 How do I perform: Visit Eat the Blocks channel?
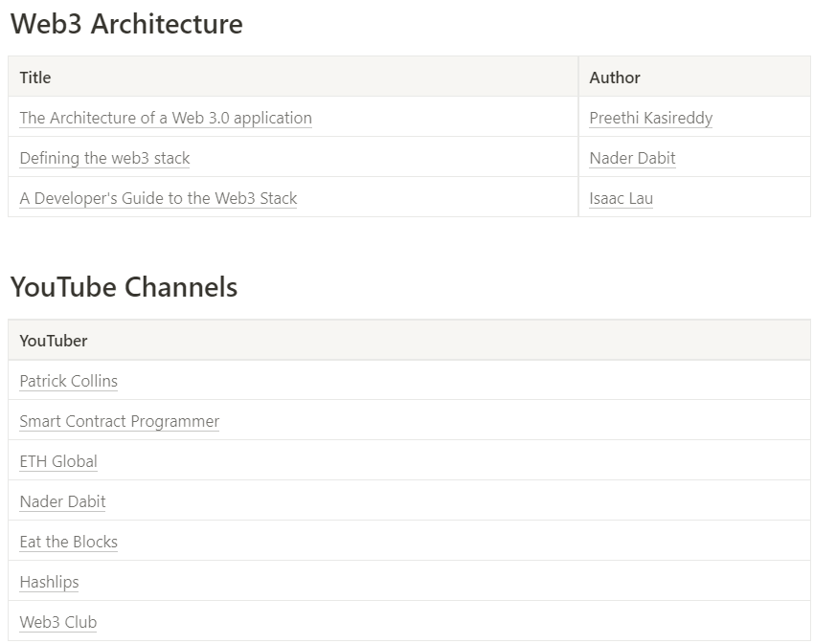69,542
